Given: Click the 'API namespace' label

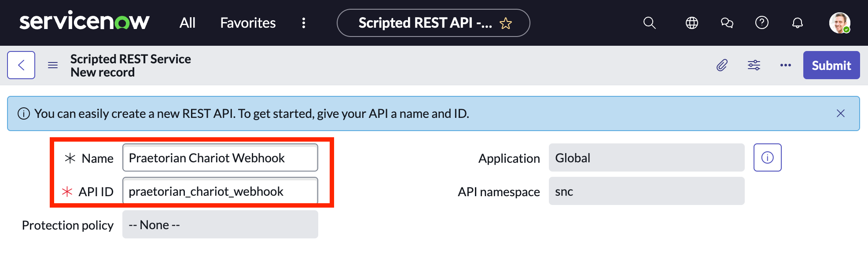Looking at the screenshot, I should click(499, 192).
